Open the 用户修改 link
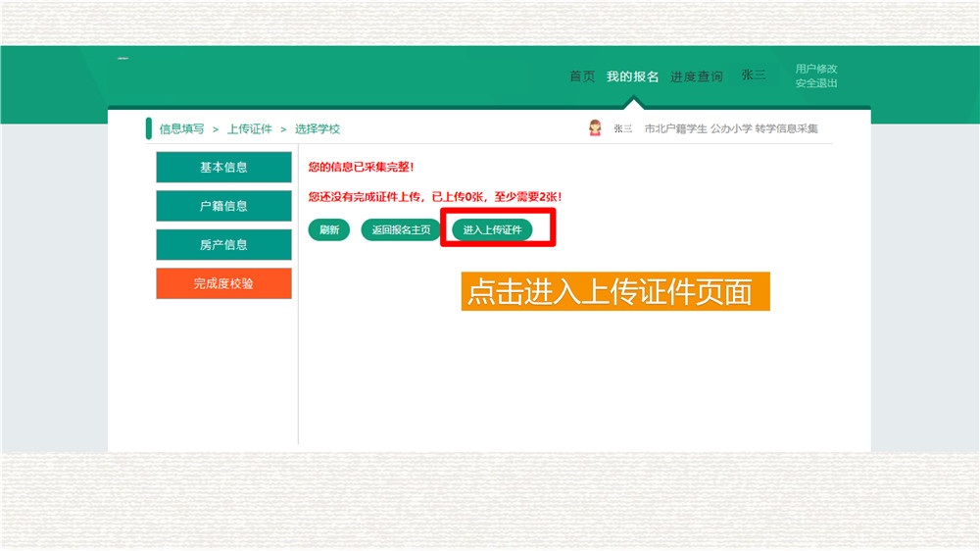Screen dimensions: 980x551 coord(816,69)
